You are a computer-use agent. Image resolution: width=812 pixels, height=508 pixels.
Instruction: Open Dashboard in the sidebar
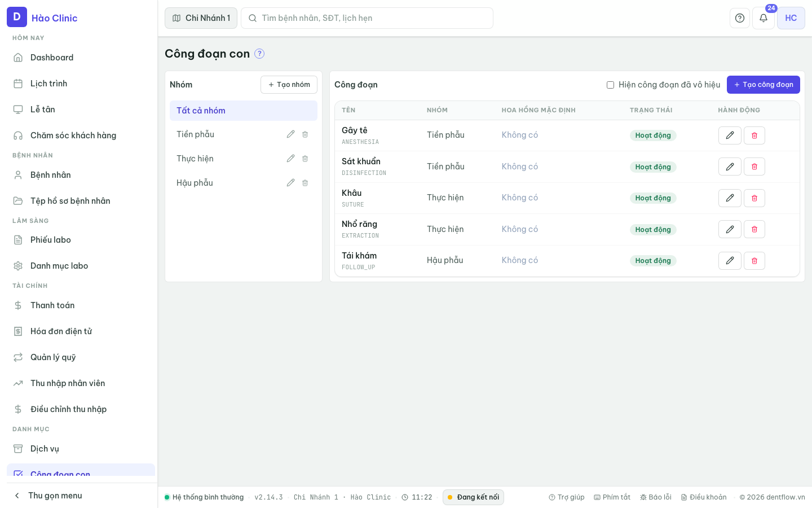coord(81,58)
